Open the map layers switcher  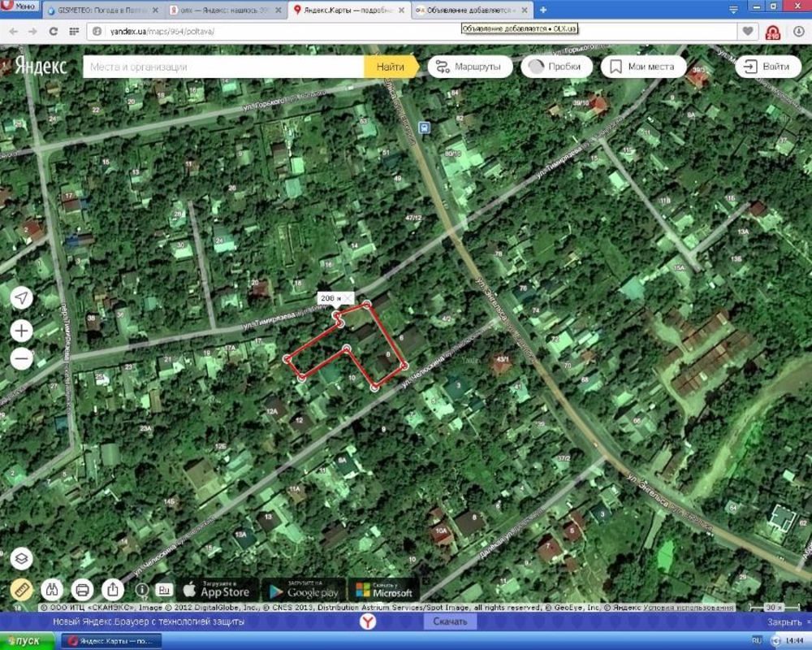pos(22,559)
